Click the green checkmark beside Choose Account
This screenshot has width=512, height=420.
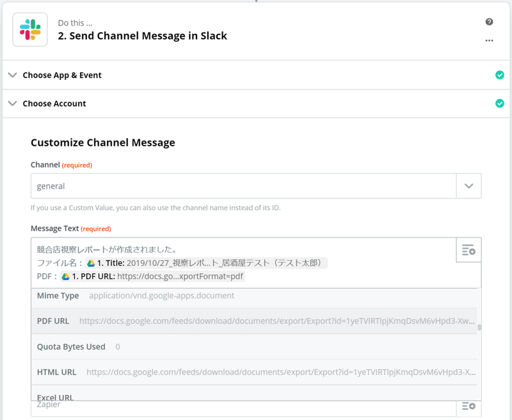point(499,104)
